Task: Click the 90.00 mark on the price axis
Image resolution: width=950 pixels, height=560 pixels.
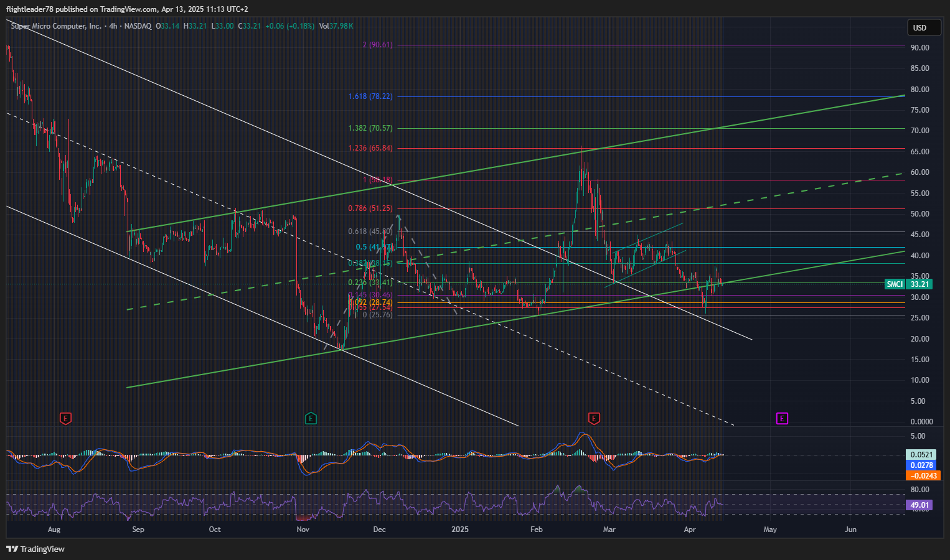Action: [x=919, y=48]
